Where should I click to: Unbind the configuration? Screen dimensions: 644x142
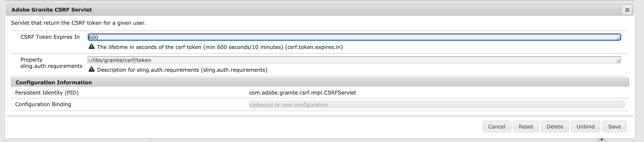click(x=585, y=126)
